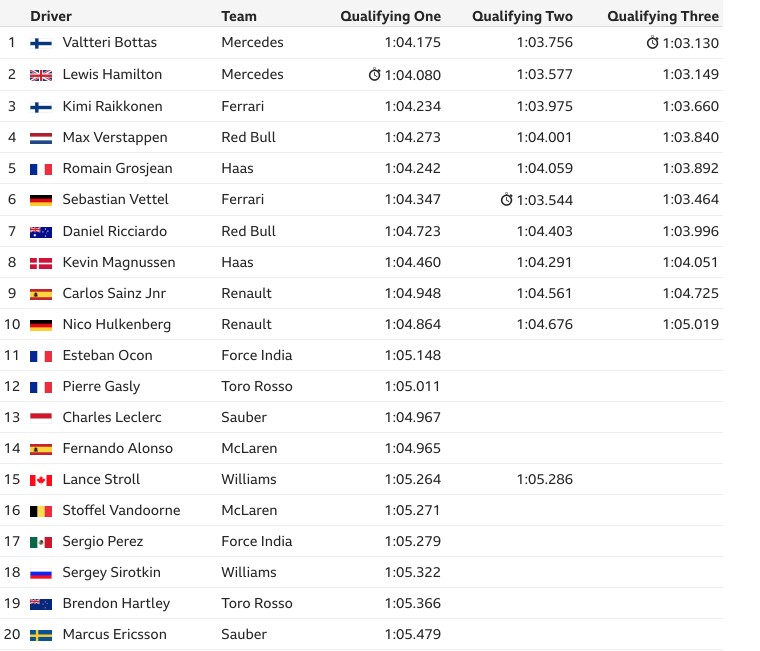Screen dimensions: 760x651
Task: Click the stopwatch icon beside Vettel's 1:03.544
Action: pos(506,199)
